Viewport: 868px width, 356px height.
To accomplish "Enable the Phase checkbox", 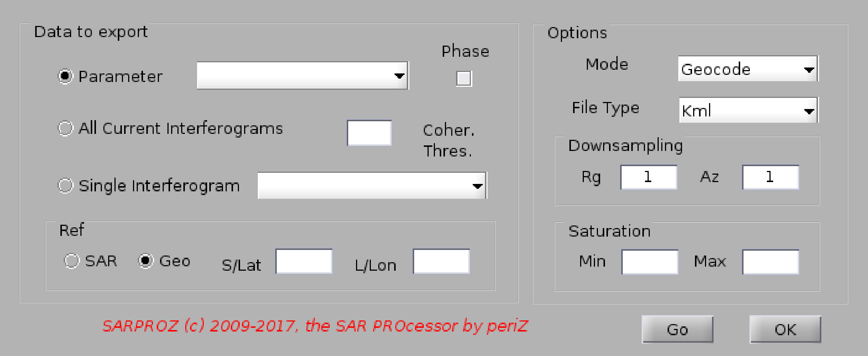I will (464, 79).
